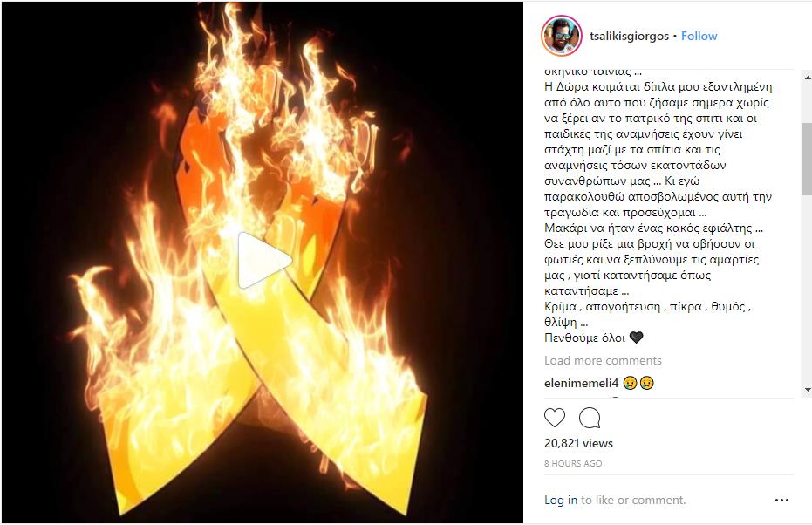812x525 pixels.
Task: Click the caption scrollbar thumb
Action: click(x=808, y=159)
